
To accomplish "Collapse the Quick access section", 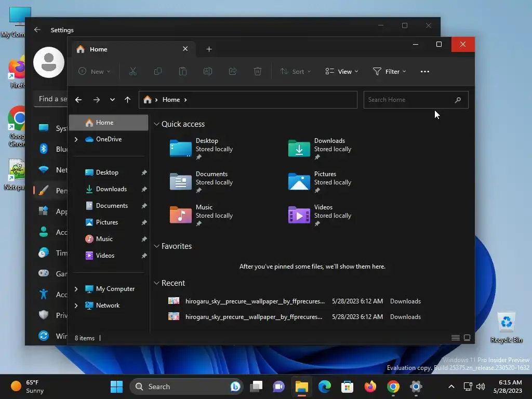I will click(x=156, y=124).
